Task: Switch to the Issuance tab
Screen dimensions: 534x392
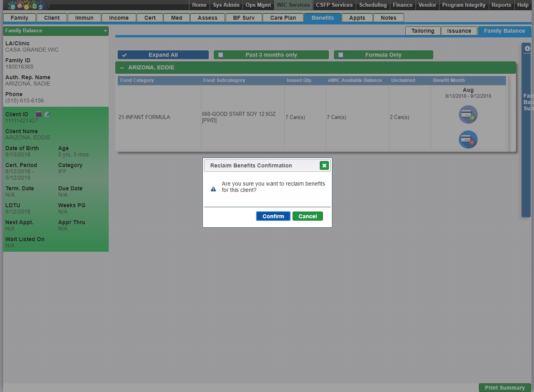Action: pos(459,31)
